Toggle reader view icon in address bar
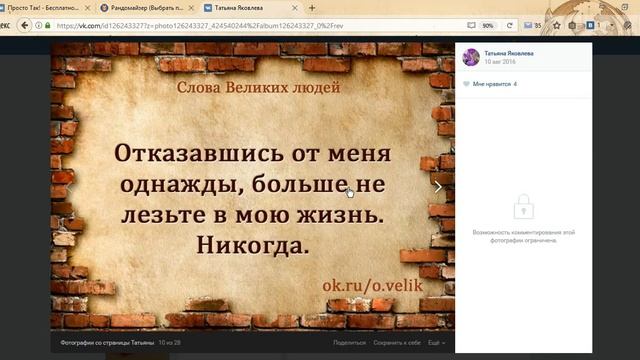 tap(471, 25)
